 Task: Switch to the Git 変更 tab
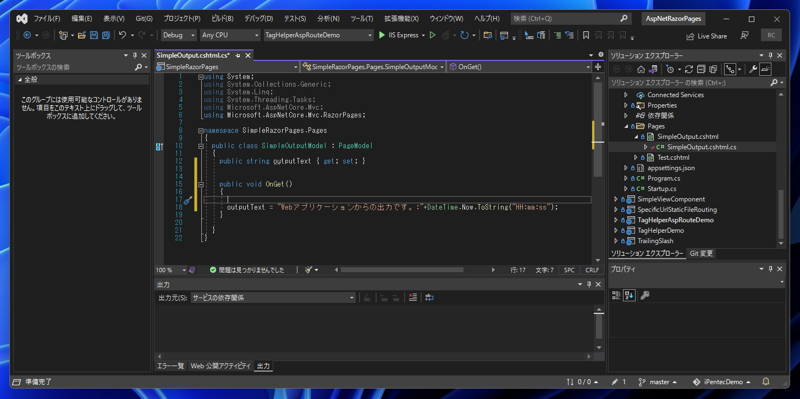point(702,254)
